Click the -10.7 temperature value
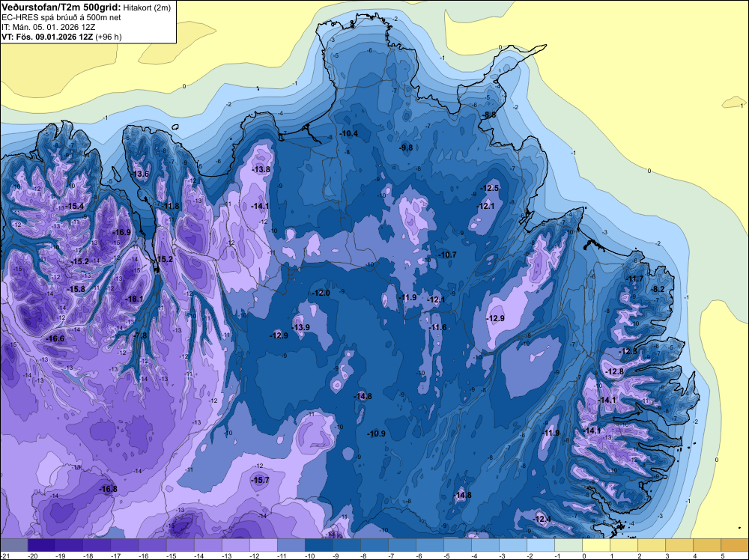 coord(447,255)
